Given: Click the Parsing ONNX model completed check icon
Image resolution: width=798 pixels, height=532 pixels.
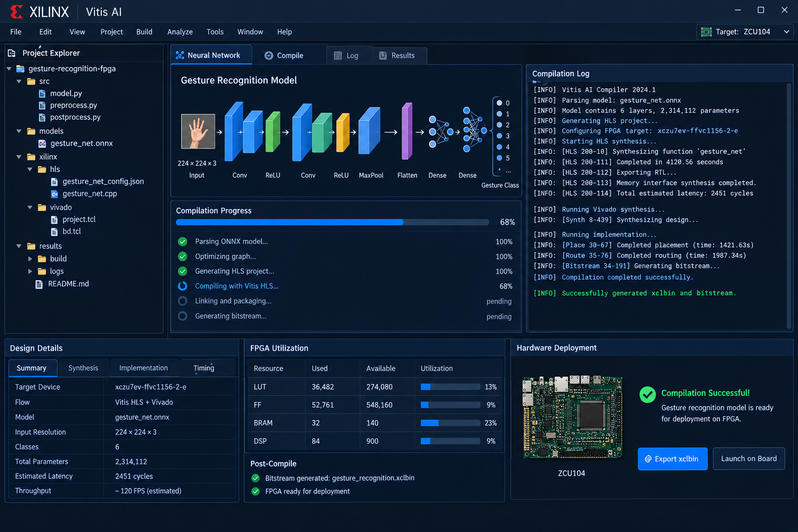Looking at the screenshot, I should click(x=182, y=242).
